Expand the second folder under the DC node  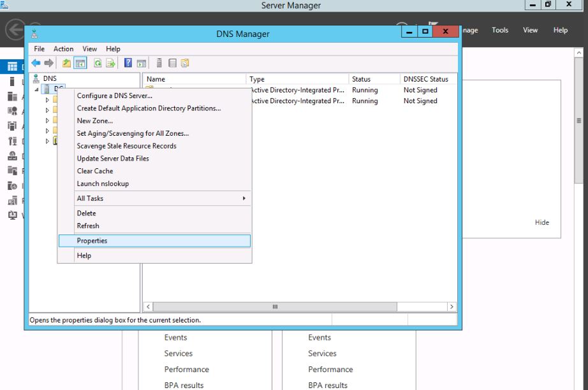point(47,110)
